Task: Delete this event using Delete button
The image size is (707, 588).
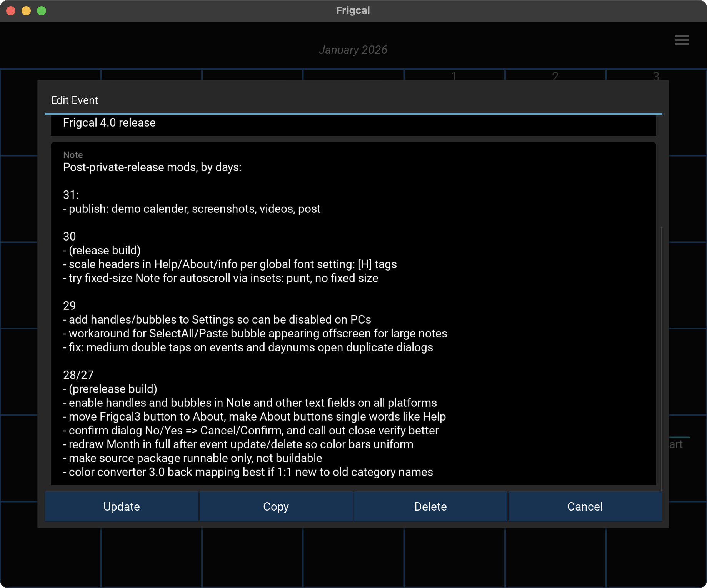Action: (x=430, y=506)
